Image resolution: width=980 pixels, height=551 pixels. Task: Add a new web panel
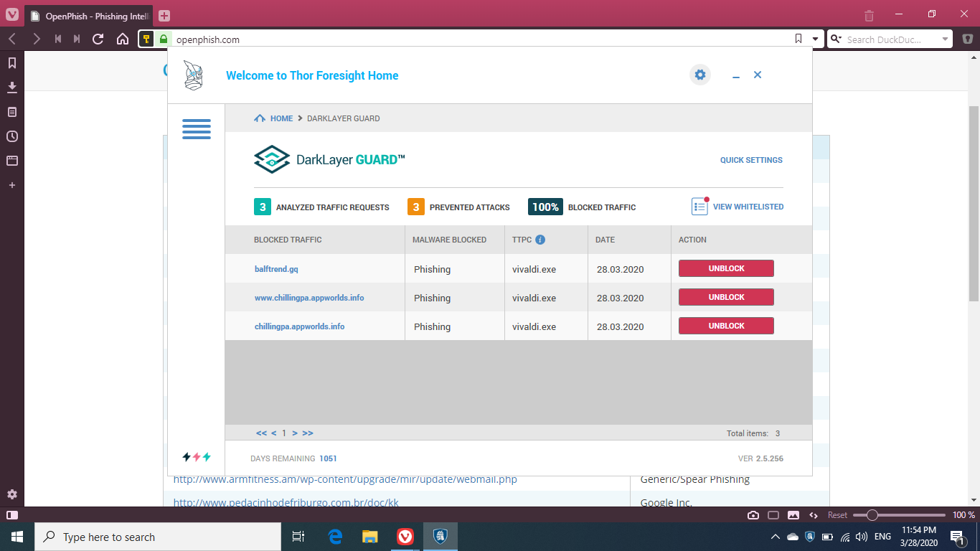12,185
